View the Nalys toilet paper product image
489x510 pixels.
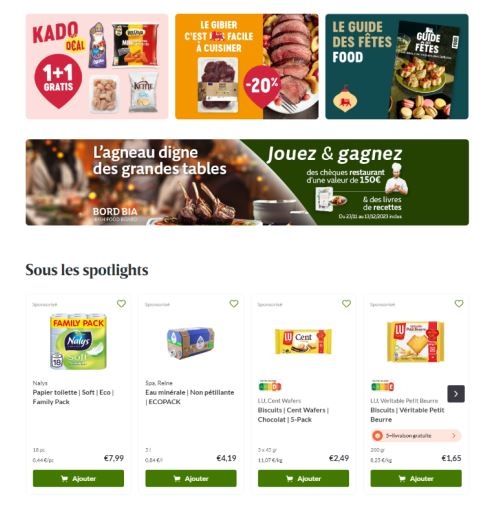78,341
